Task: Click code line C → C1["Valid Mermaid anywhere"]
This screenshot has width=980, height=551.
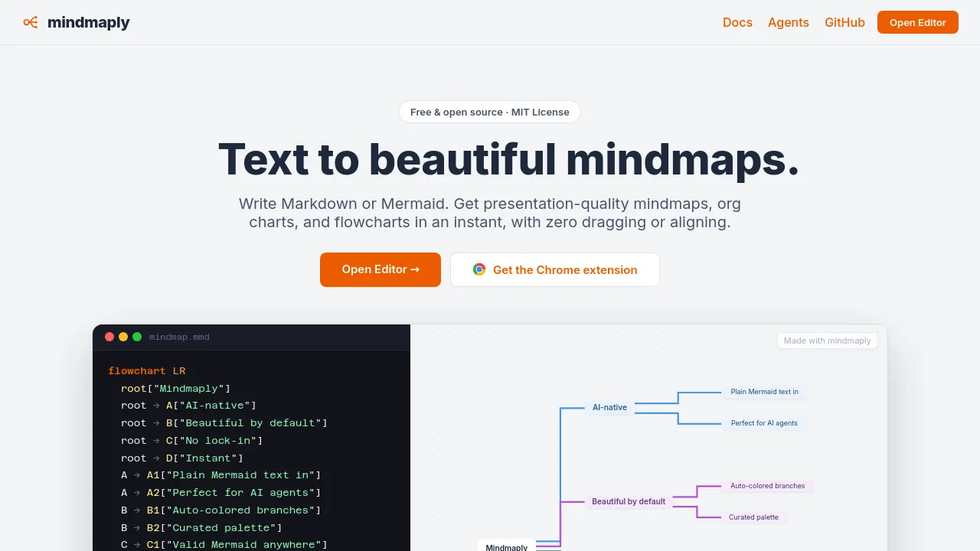Action: pos(224,545)
